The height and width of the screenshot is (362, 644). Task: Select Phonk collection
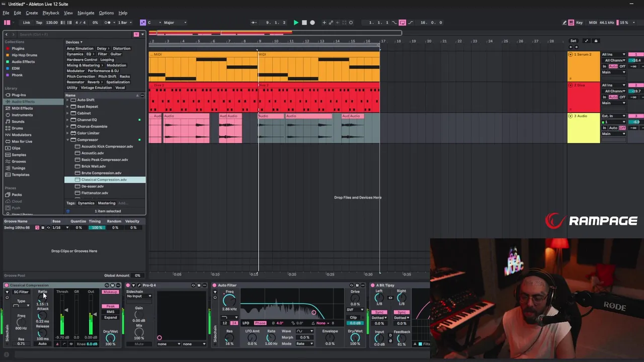click(17, 75)
